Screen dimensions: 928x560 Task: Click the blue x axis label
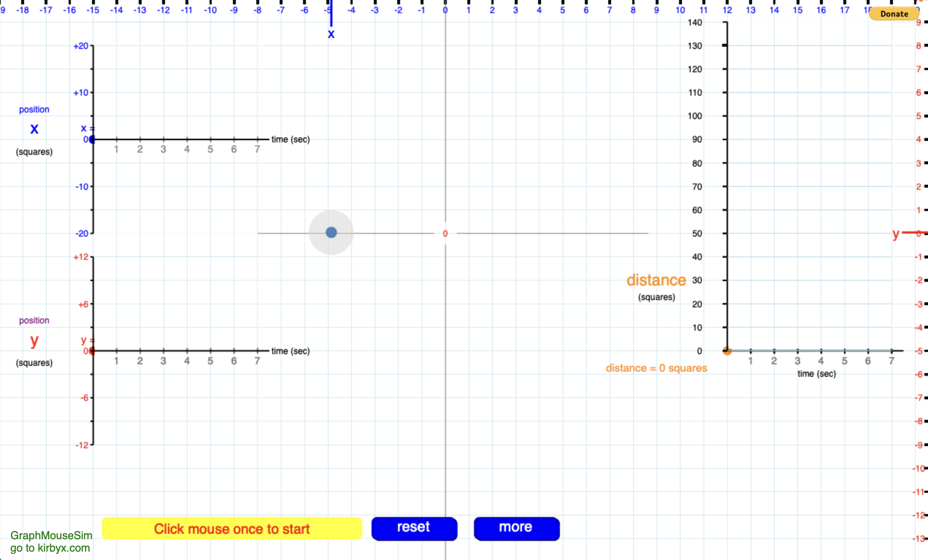tap(331, 34)
